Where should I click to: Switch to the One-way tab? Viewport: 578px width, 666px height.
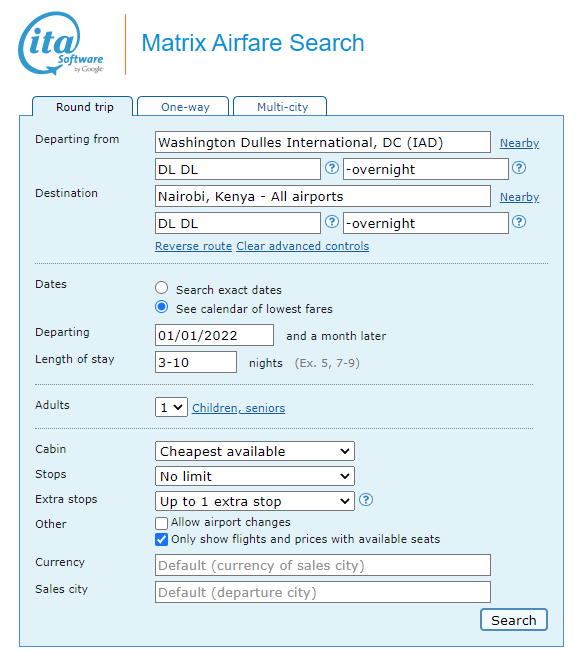point(183,106)
